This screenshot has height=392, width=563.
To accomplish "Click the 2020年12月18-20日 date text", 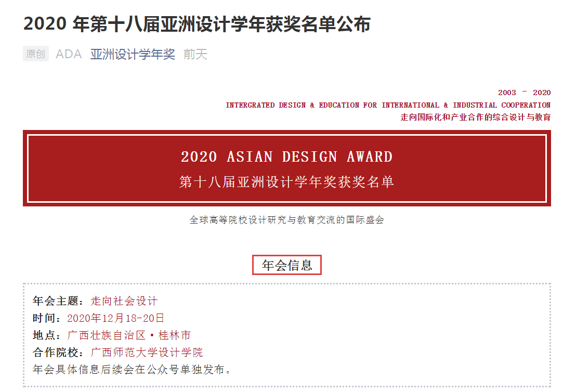I will 115,318.
